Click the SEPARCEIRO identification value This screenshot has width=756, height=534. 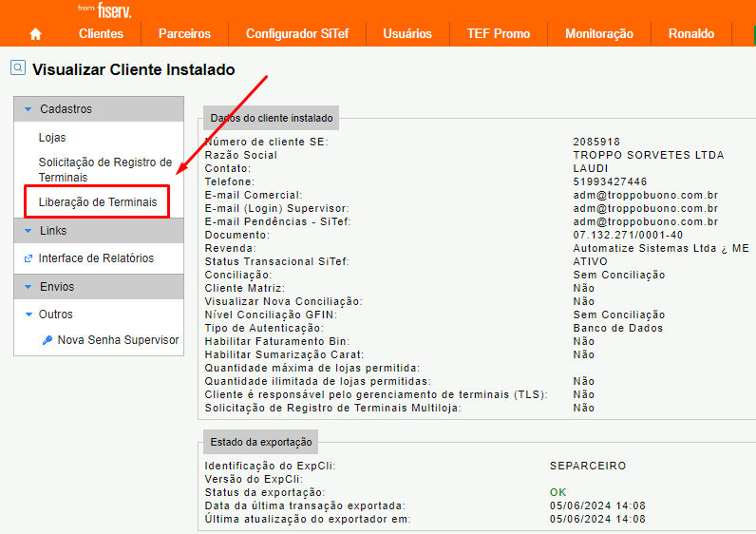coord(588,466)
